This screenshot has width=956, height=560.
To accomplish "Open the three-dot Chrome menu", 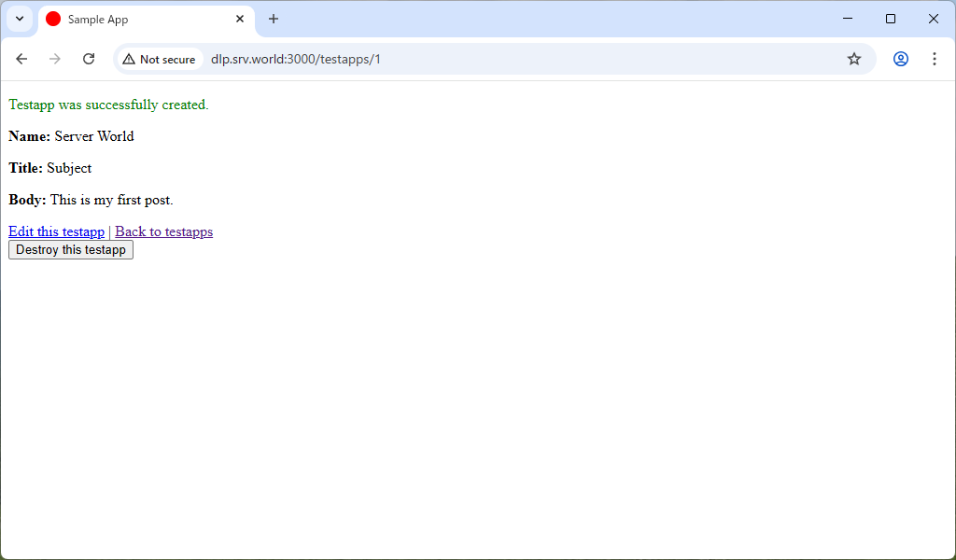I will coord(934,59).
